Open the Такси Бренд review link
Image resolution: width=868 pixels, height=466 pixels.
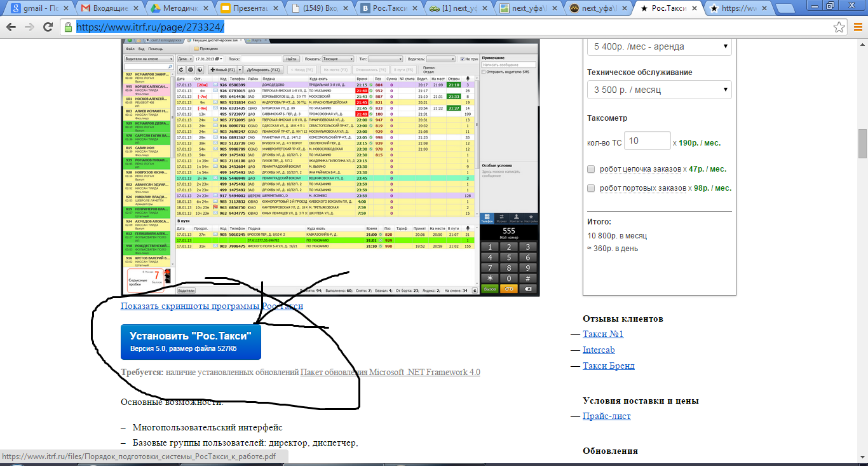(x=608, y=366)
